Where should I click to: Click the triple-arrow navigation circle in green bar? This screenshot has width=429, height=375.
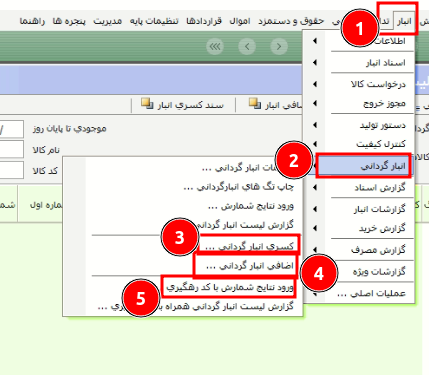click(x=215, y=47)
